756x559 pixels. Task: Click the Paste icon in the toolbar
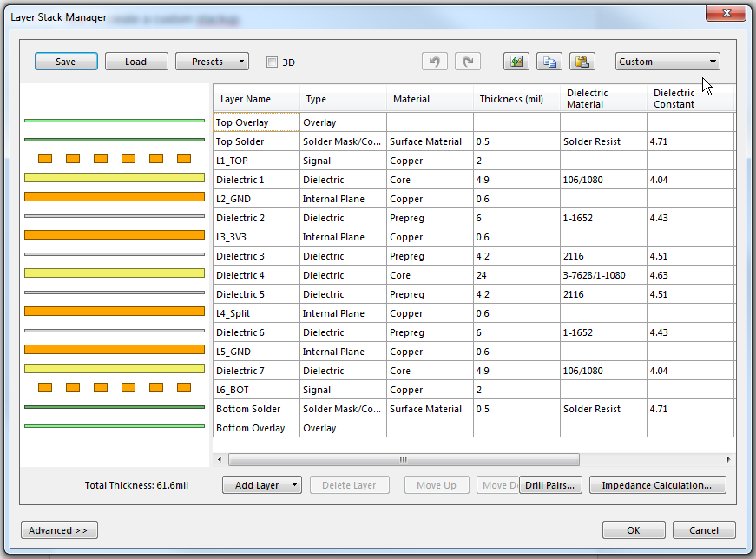(582, 61)
